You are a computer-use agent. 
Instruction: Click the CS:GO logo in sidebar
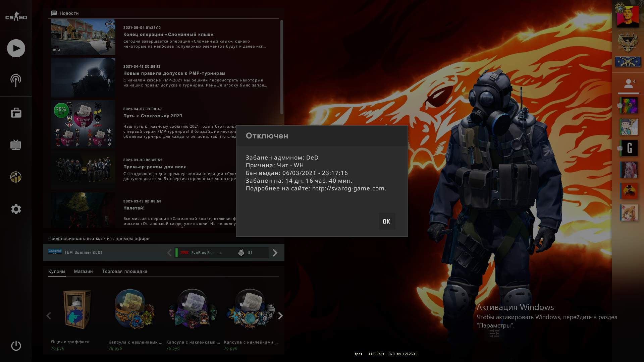point(16,17)
